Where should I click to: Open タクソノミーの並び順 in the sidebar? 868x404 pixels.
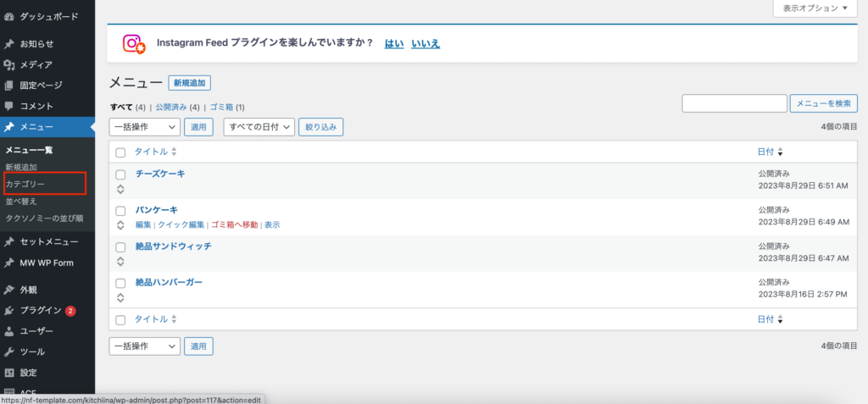(44, 218)
